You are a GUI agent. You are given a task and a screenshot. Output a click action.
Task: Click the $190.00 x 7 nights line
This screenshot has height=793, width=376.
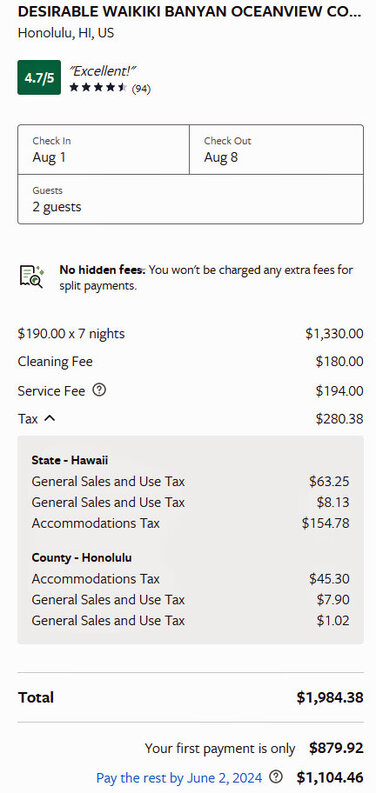coord(190,334)
